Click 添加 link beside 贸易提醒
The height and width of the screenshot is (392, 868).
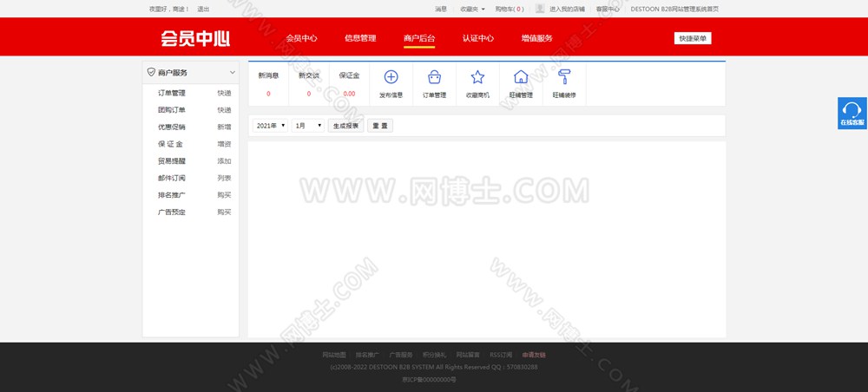tap(224, 161)
